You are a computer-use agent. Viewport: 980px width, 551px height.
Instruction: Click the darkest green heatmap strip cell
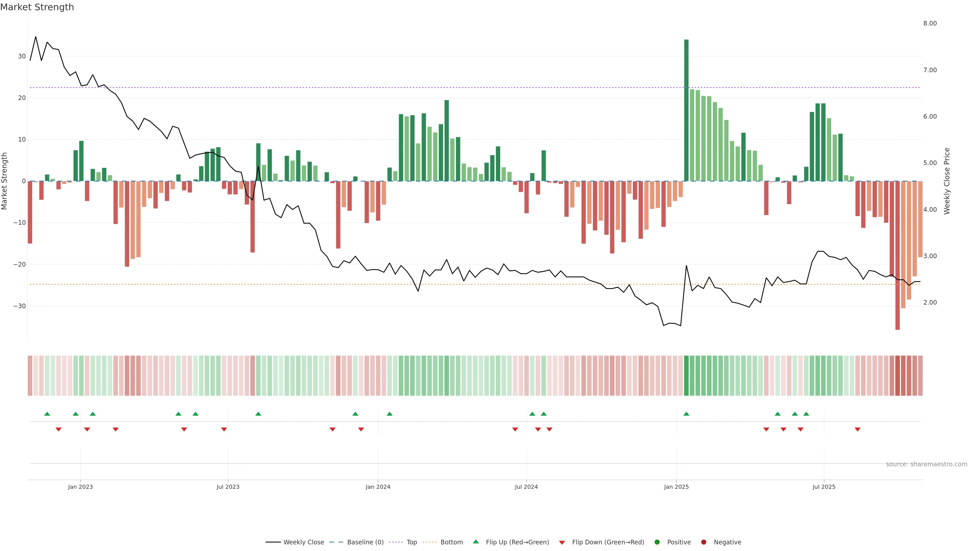click(686, 375)
